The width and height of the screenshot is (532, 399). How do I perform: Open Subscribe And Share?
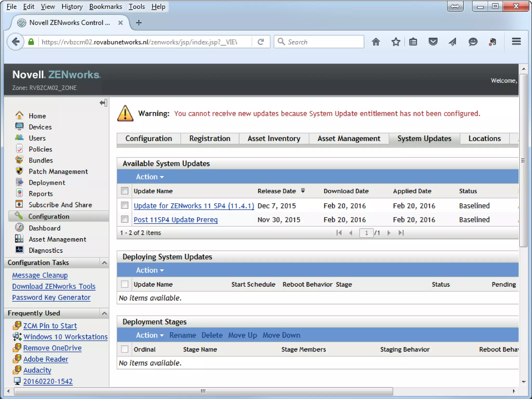coord(60,205)
